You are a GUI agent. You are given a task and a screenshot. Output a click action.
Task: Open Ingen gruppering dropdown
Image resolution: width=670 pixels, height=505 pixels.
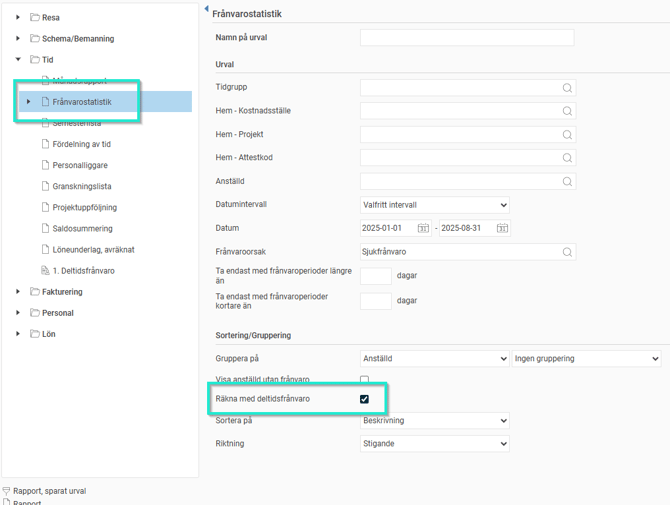pos(586,358)
